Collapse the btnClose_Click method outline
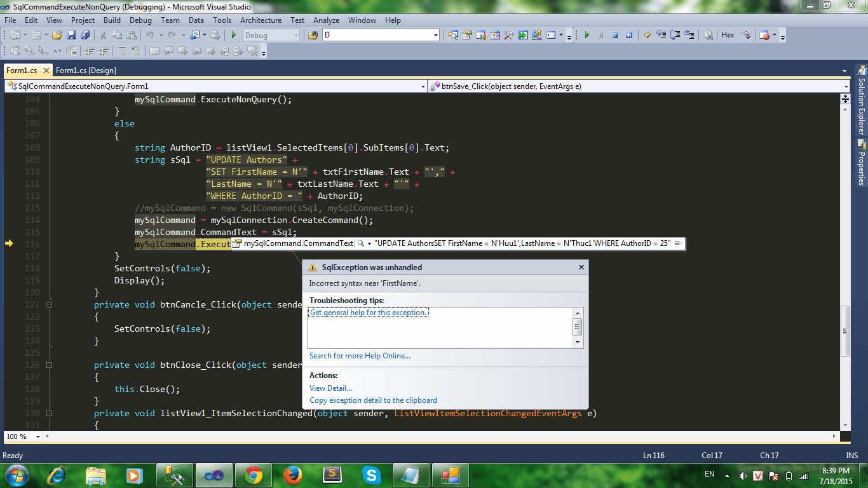Screen dimensions: 868x488 49,365
